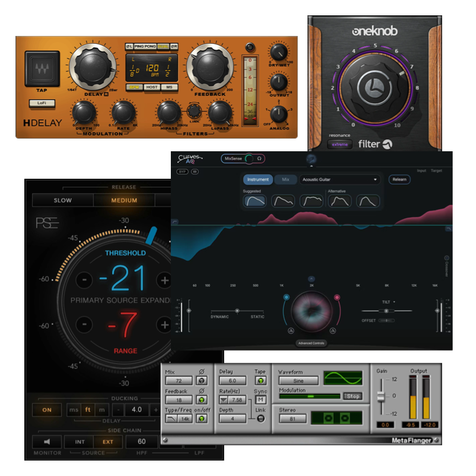Click the OFFSET mini slider in Curves AQ

click(x=387, y=321)
